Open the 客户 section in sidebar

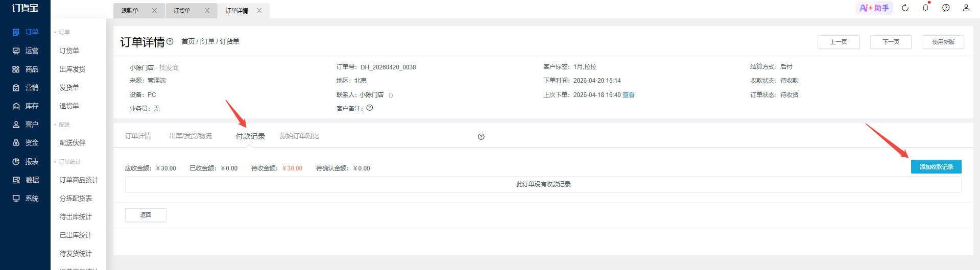(26, 125)
